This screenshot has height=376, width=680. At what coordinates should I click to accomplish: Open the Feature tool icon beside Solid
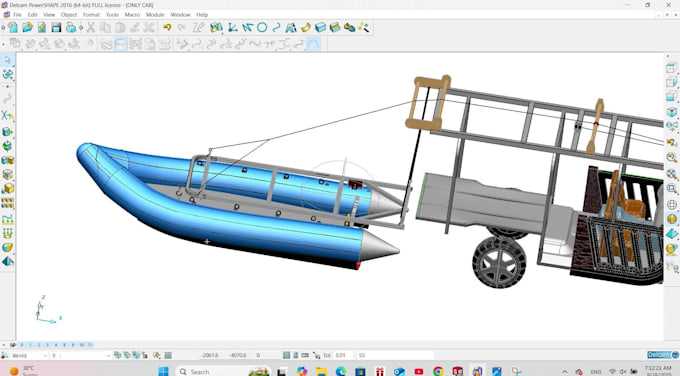(x=335, y=28)
